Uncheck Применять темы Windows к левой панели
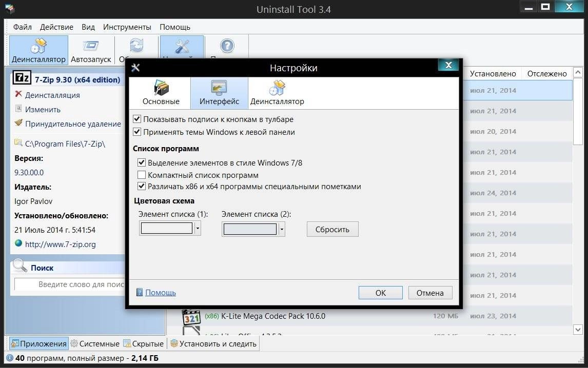The height and width of the screenshot is (368, 588). click(x=137, y=132)
